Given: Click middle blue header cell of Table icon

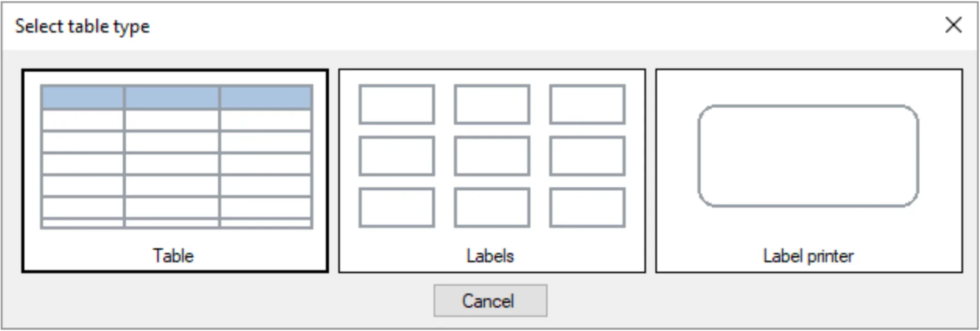Looking at the screenshot, I should pos(172,97).
